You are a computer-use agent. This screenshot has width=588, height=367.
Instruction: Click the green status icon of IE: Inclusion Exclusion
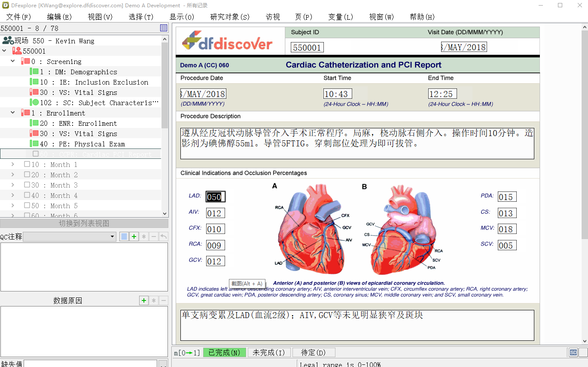tap(34, 82)
